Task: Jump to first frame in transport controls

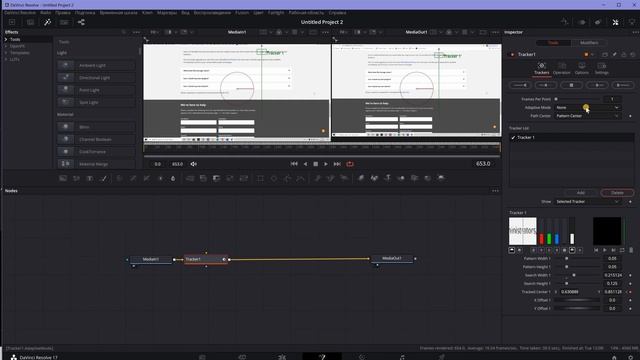Action: (294, 164)
